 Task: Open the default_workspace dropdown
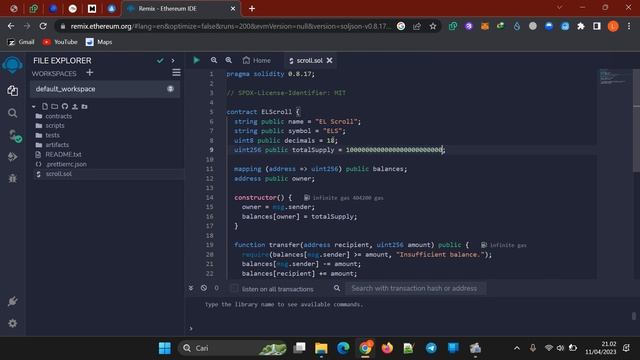(104, 89)
